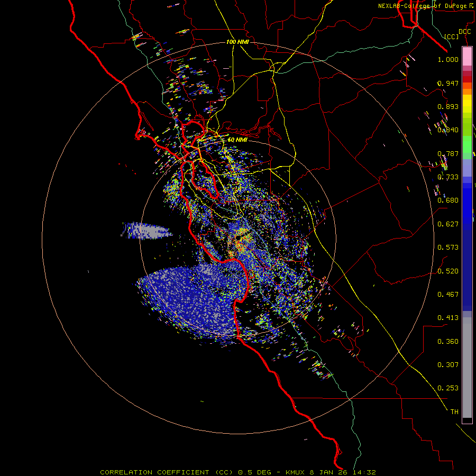This screenshot has width=476, height=476.
Task: Select the 0.253 scale label
Action: click(448, 388)
